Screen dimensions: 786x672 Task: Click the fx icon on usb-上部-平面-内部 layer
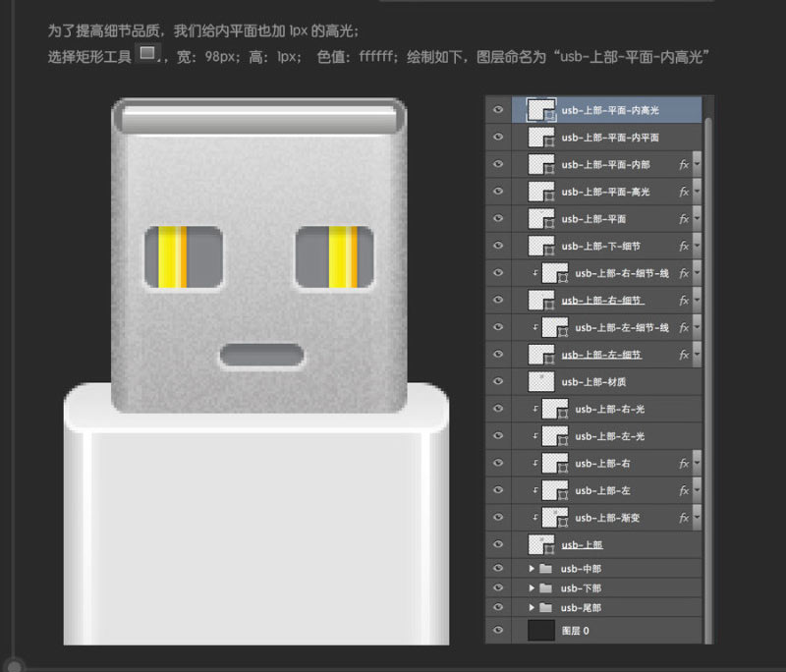pos(683,164)
